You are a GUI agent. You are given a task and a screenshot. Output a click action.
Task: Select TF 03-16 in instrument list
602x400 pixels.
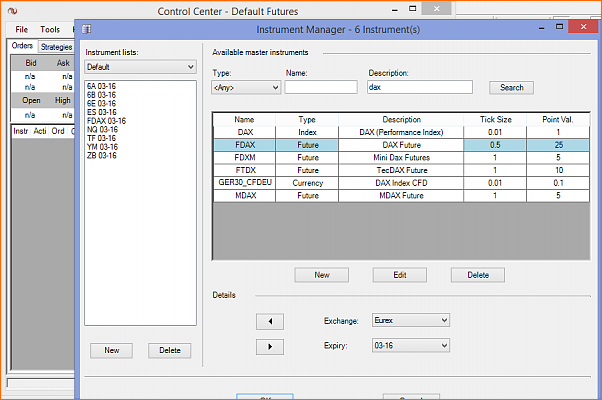101,138
